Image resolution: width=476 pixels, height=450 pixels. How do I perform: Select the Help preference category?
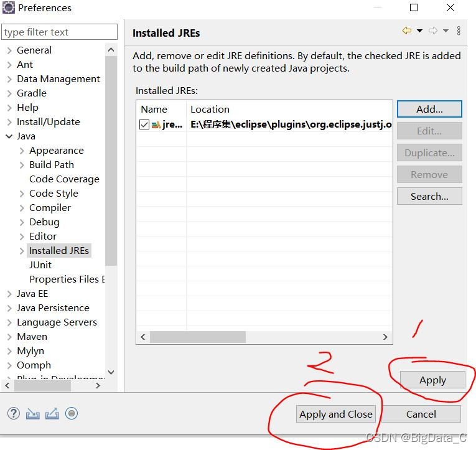pos(27,108)
